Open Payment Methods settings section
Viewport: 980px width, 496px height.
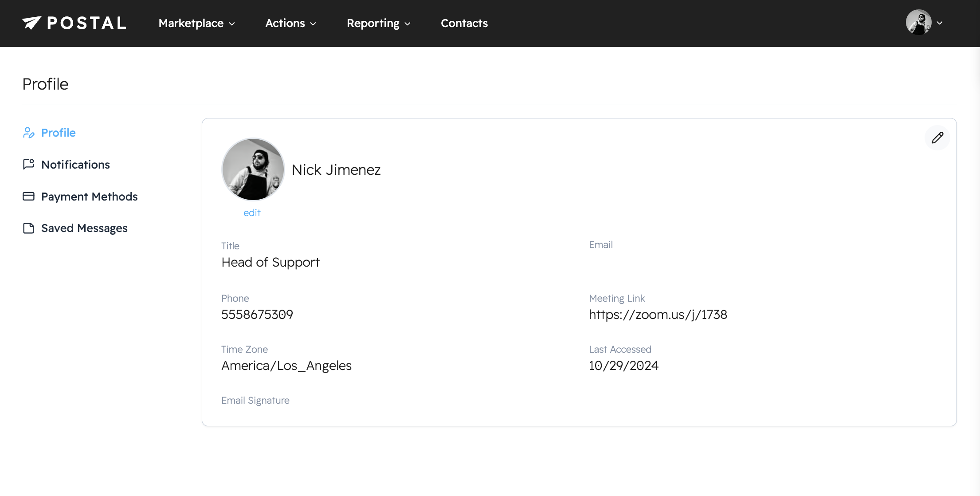click(89, 197)
